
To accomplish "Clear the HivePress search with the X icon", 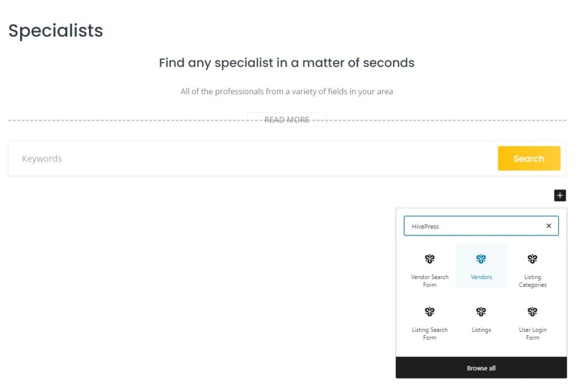I will point(548,226).
